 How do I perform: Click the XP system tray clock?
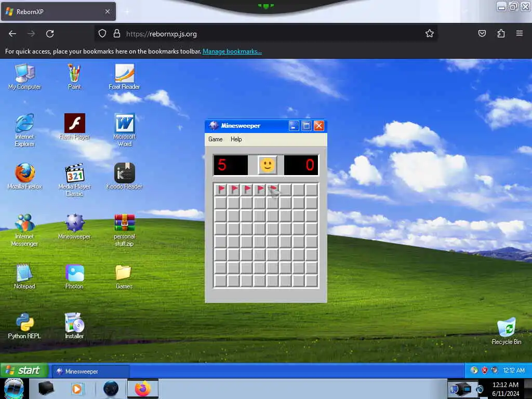[514, 370]
